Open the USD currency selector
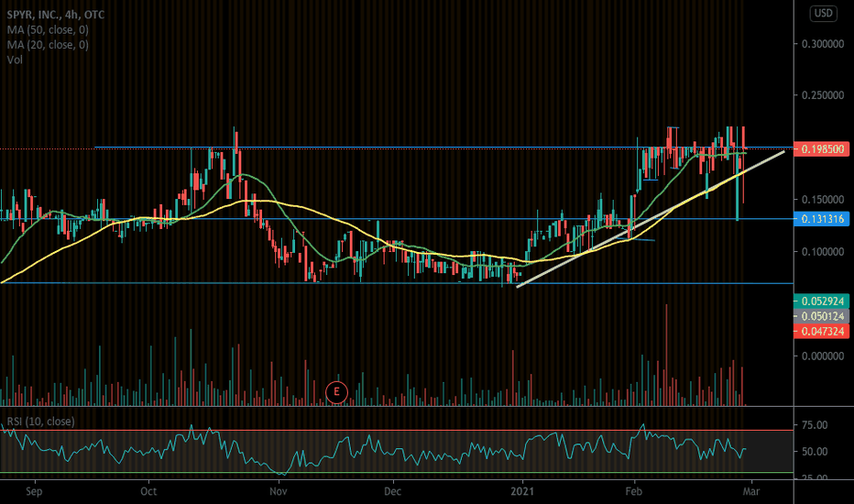Screen dimensions: 854x504 (x=823, y=13)
